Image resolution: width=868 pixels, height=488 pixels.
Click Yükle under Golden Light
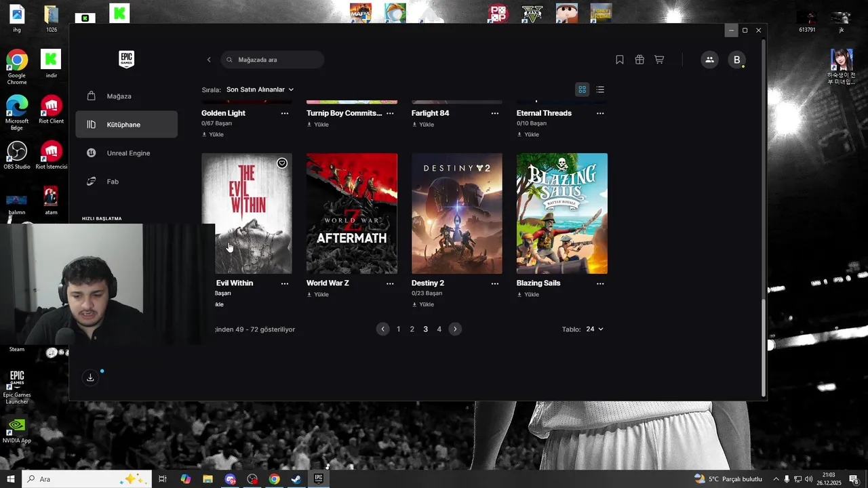click(x=212, y=134)
